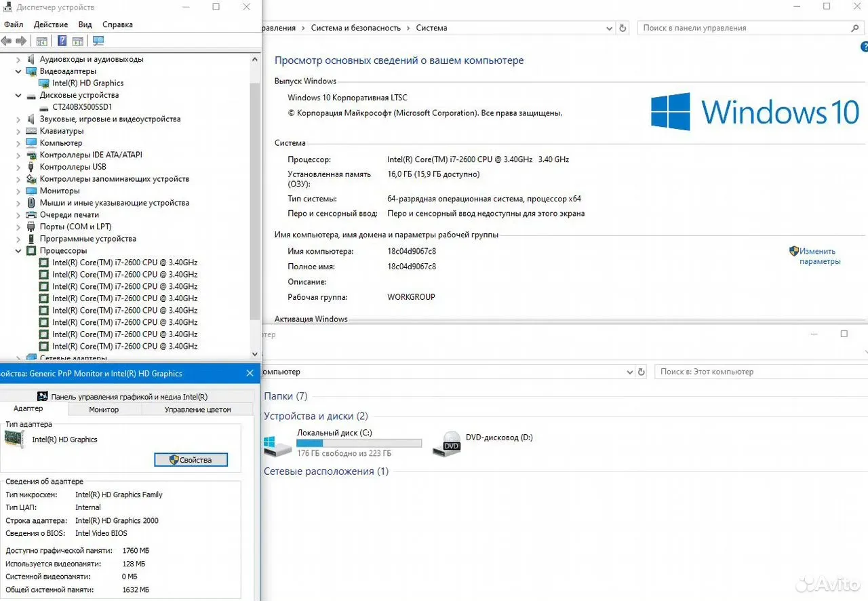Select Intel(R) HD Graphics device icon in tree
Image resolution: width=868 pixels, height=601 pixels.
pyautogui.click(x=44, y=83)
